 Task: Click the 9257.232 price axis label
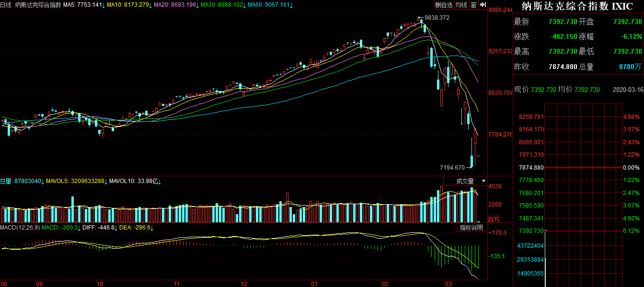click(500, 51)
